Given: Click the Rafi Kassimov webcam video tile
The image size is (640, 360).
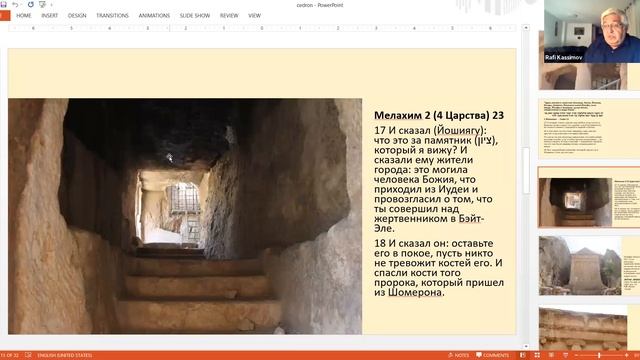Looking at the screenshot, I should pos(592,31).
